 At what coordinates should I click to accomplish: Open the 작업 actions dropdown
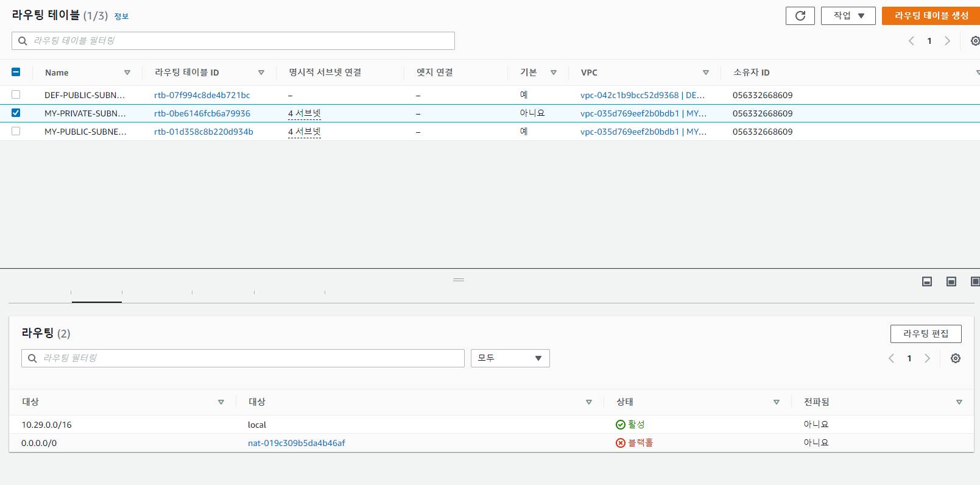pyautogui.click(x=848, y=16)
